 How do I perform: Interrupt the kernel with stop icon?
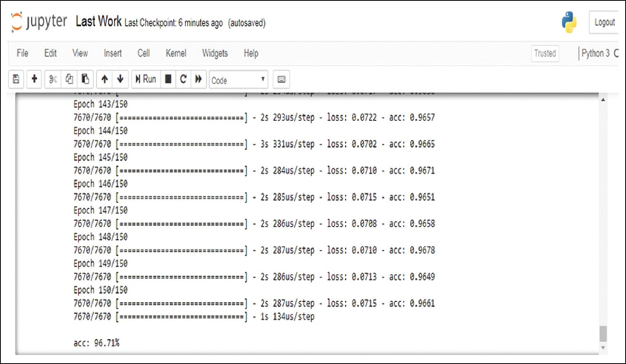coord(168,79)
